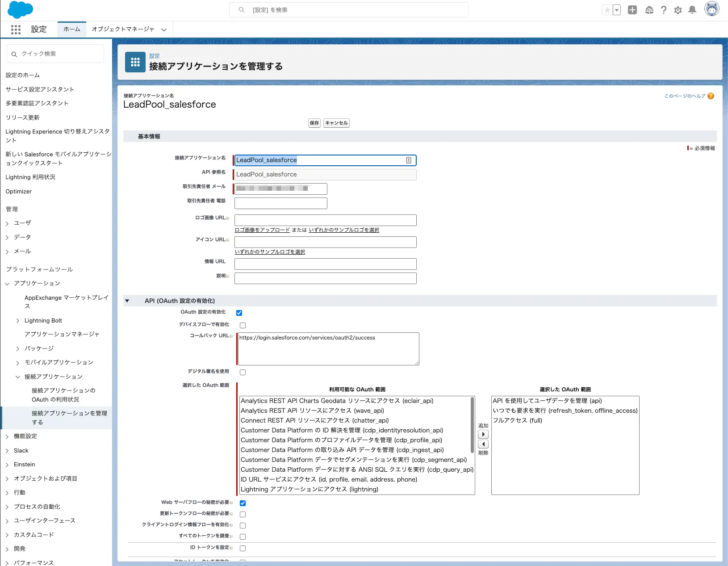This screenshot has width=728, height=566.
Task: Enable the デバイスフローで有効化 checkbox
Action: pos(243,325)
